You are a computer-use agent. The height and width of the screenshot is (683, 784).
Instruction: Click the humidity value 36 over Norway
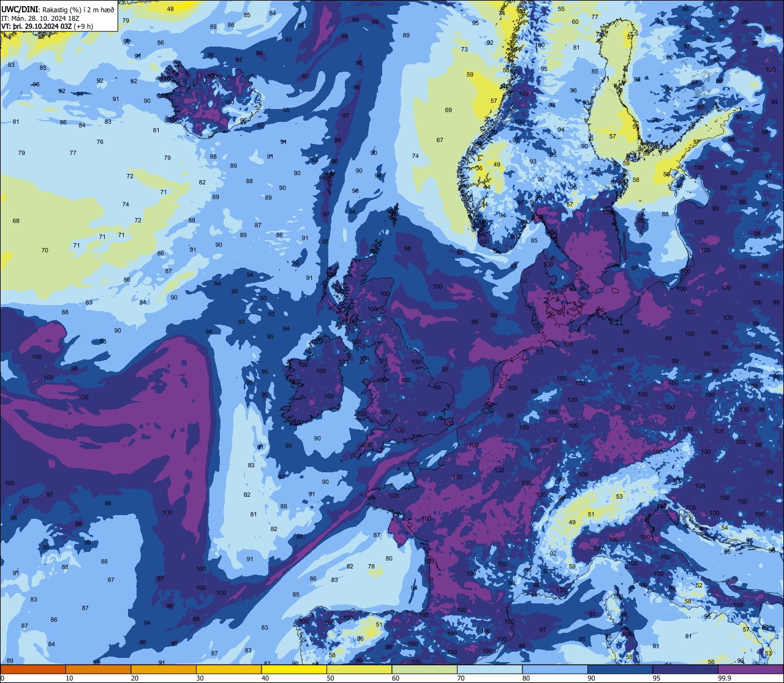479,168
